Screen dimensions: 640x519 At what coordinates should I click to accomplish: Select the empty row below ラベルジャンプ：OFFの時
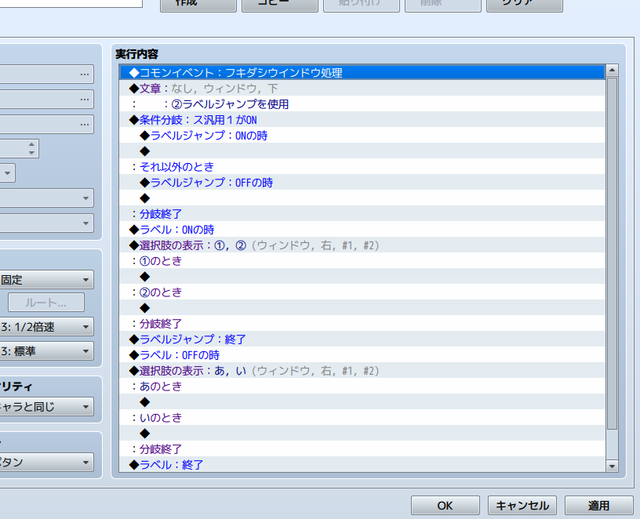[362, 198]
